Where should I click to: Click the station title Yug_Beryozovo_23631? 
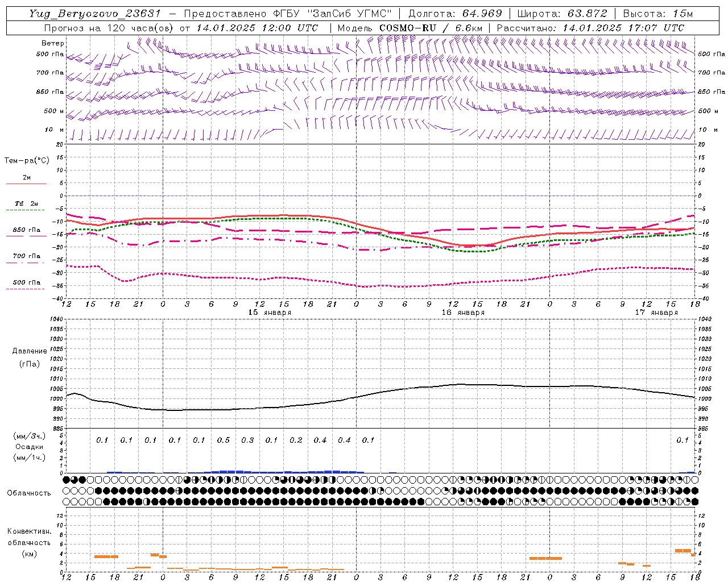[95, 14]
